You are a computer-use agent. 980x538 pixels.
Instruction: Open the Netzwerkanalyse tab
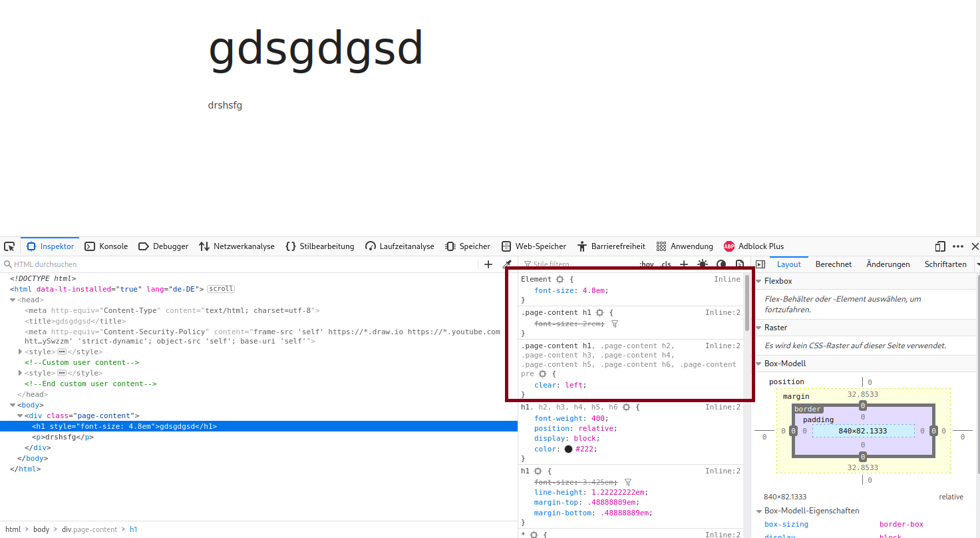[237, 246]
